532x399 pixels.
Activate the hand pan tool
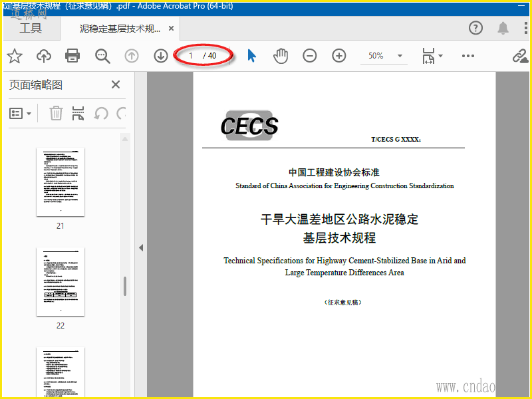coord(281,56)
